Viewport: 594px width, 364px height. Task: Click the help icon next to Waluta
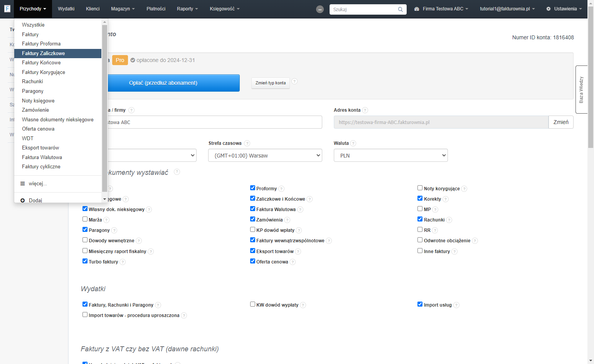pyautogui.click(x=353, y=143)
